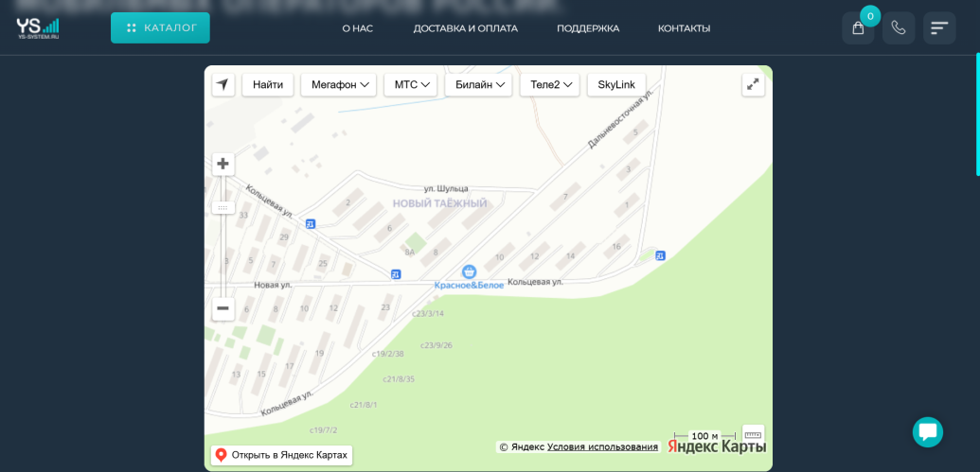The height and width of the screenshot is (472, 980).
Task: Expand the Мегафон dropdown
Action: pyautogui.click(x=339, y=85)
